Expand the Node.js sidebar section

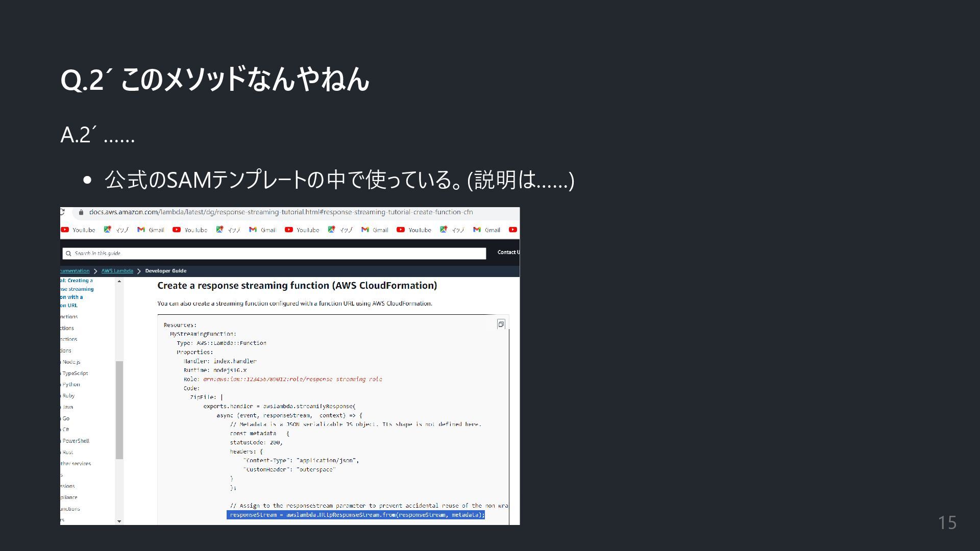(71, 362)
